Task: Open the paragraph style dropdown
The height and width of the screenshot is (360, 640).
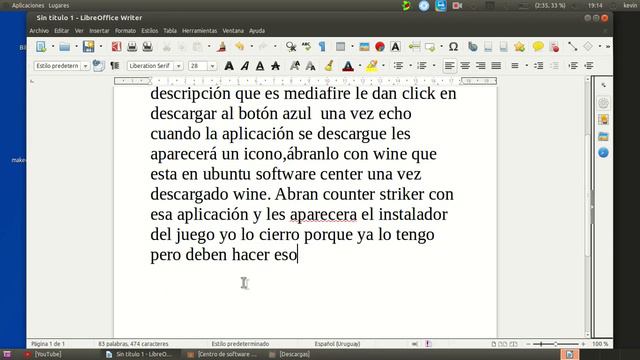Action: coord(85,66)
